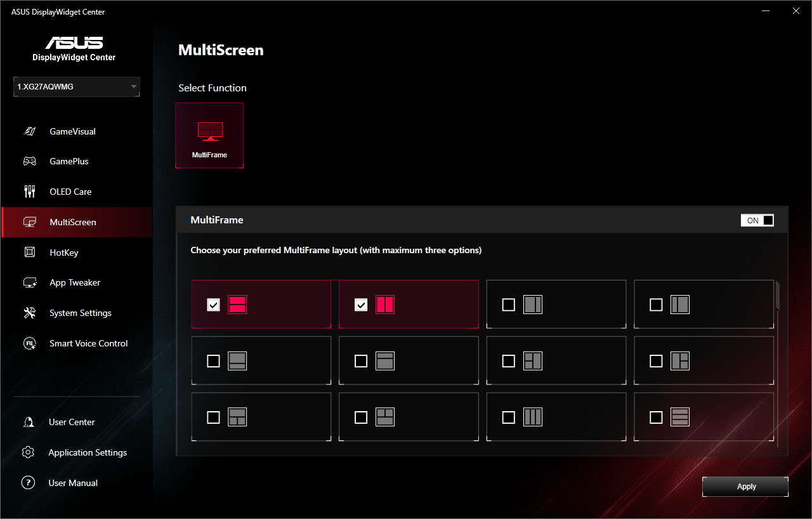
Task: Click the red two-row stacked layout icon
Action: (237, 305)
